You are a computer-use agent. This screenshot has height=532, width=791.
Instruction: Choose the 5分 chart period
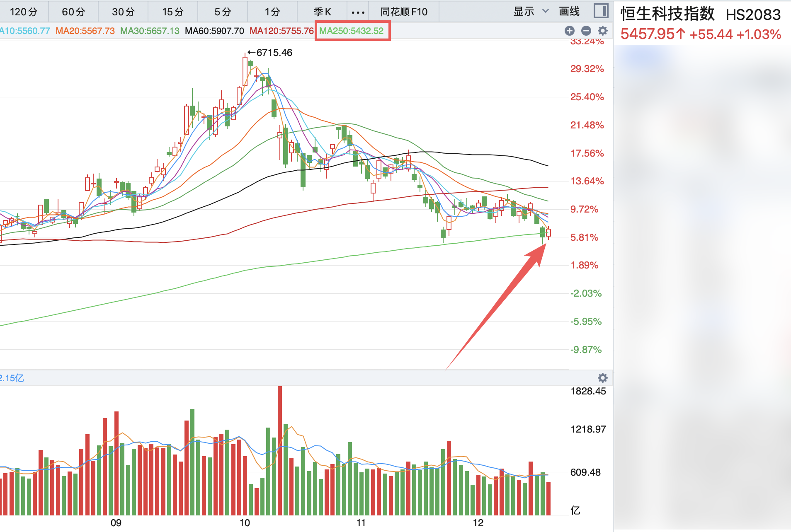[223, 12]
